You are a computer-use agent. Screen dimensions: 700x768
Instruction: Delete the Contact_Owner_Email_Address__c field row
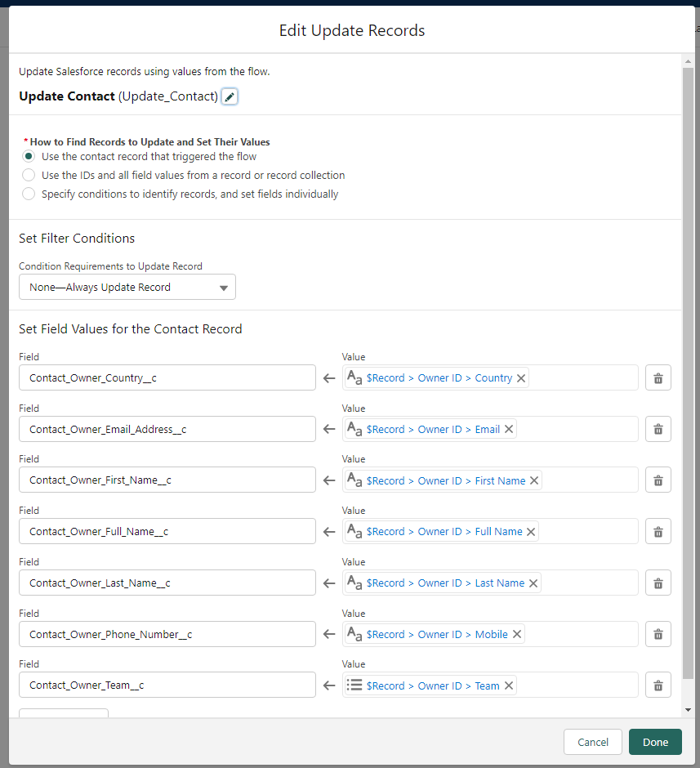[658, 430]
